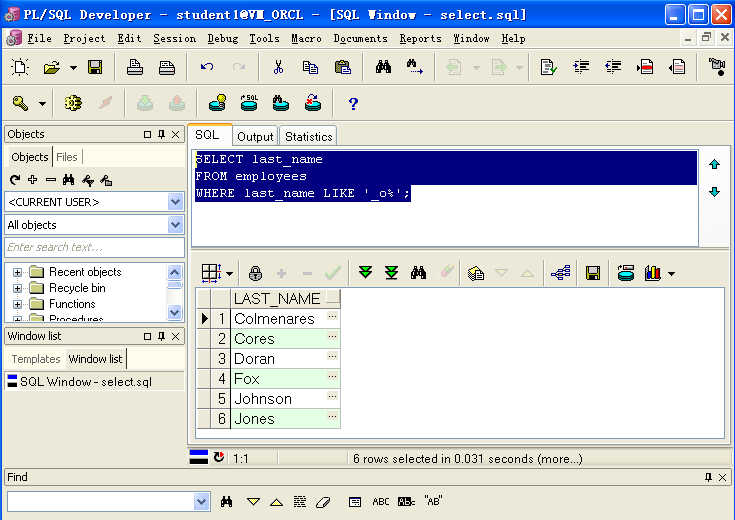Pin the Find panel

[x=708, y=477]
